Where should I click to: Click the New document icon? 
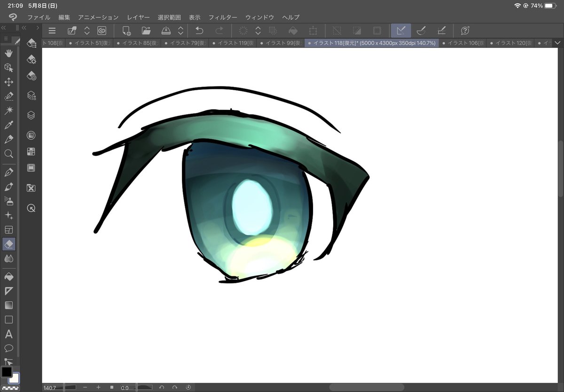point(126,31)
